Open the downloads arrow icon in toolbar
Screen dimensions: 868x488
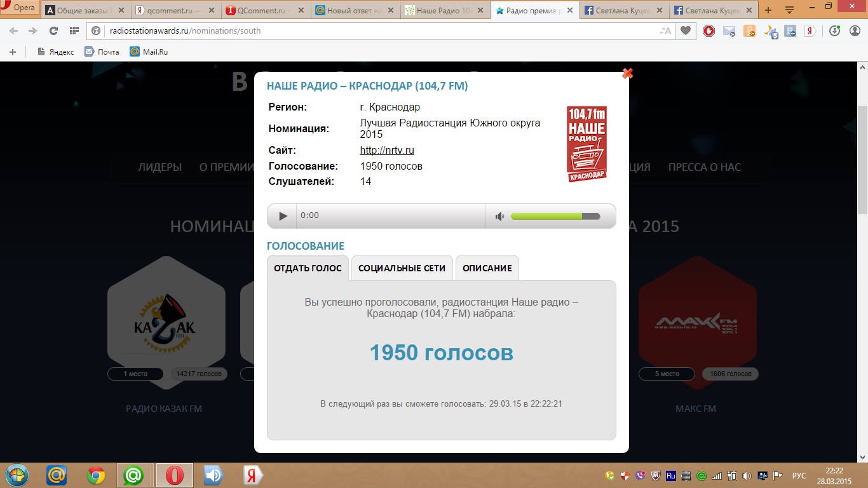(834, 30)
